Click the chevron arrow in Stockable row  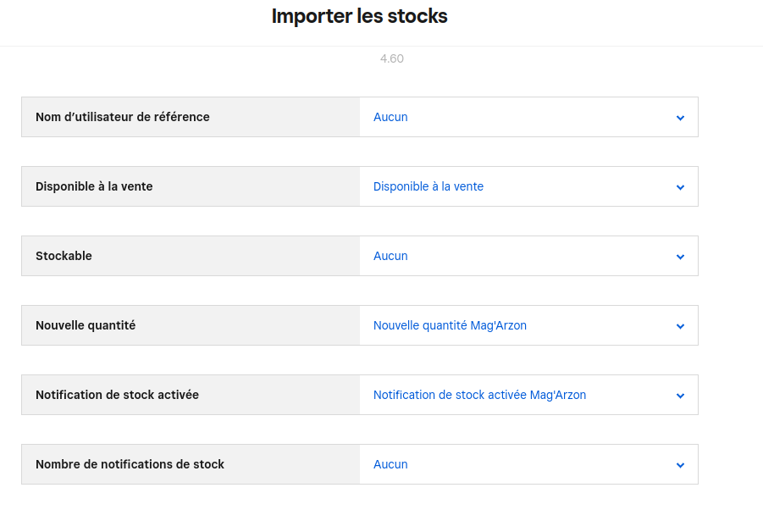pos(680,257)
